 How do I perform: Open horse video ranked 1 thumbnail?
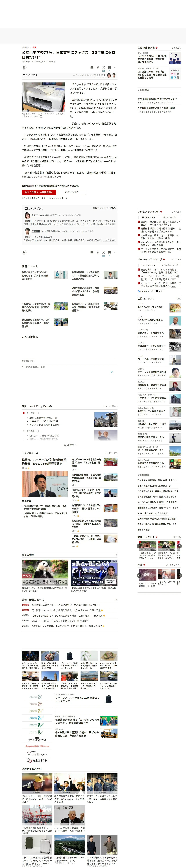point(148,546)
